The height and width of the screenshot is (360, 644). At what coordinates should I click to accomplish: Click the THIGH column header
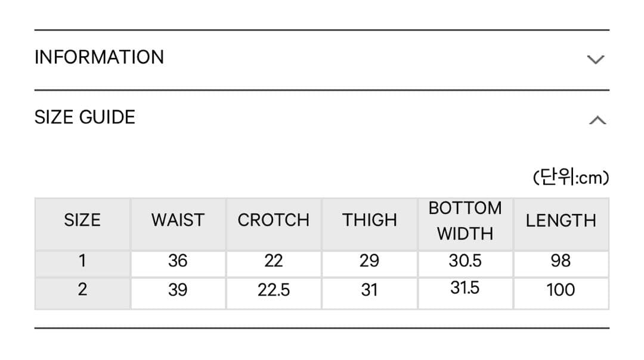[x=370, y=221]
